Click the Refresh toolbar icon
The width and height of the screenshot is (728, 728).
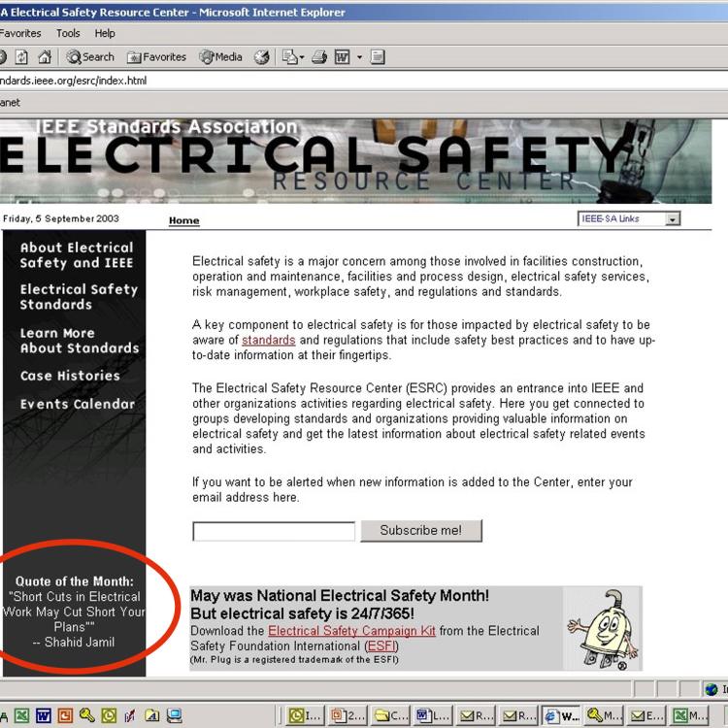click(x=22, y=57)
